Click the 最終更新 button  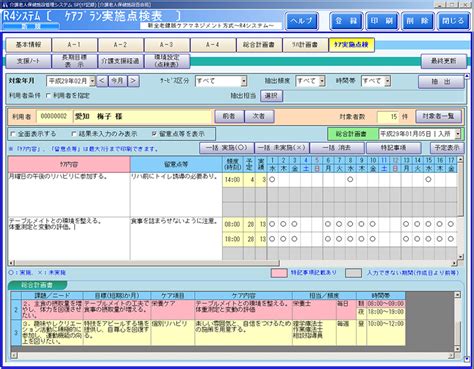click(444, 61)
